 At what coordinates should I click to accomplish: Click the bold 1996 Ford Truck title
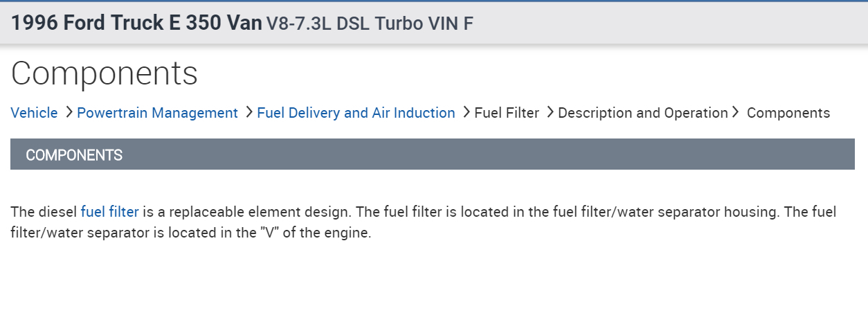[136, 23]
